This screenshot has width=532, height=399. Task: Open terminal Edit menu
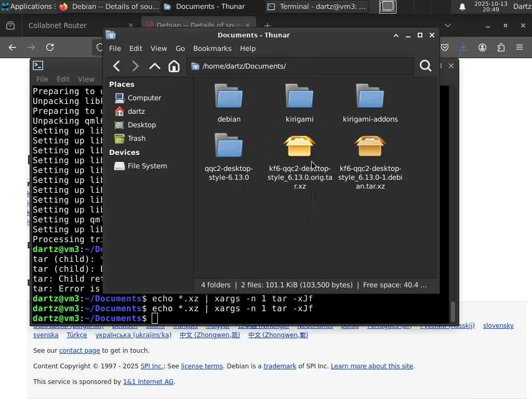click(63, 79)
